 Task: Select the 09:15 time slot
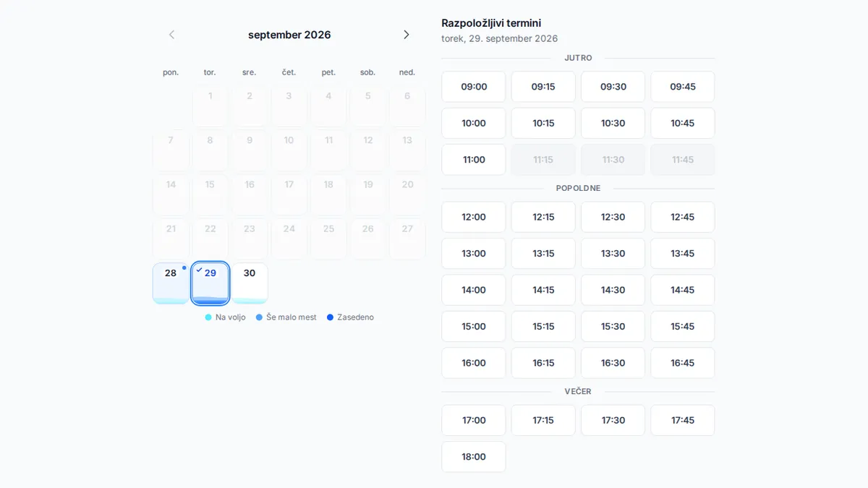[543, 87]
